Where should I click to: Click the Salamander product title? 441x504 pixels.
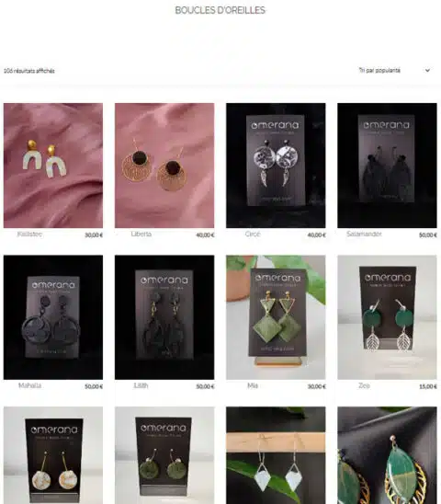tap(364, 234)
